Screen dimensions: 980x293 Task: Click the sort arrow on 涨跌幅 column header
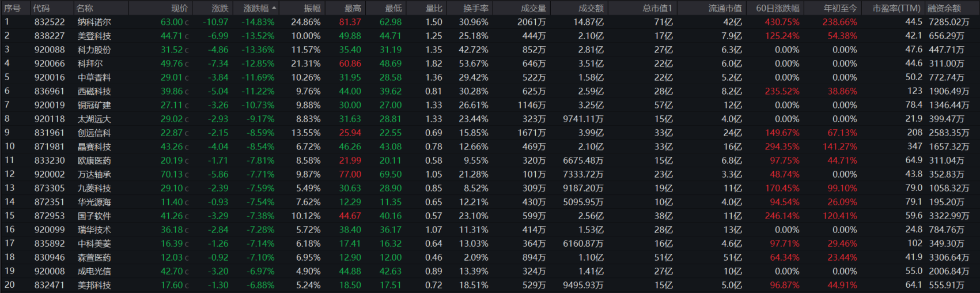(x=274, y=8)
